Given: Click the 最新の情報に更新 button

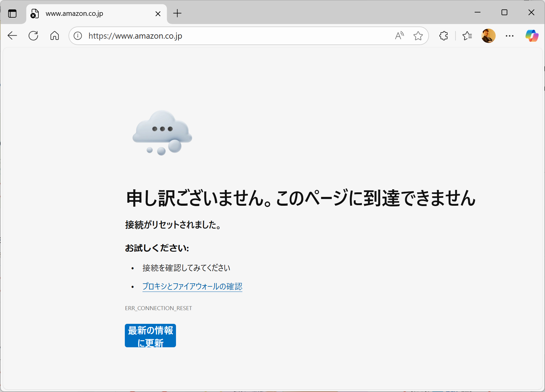Looking at the screenshot, I should click(x=150, y=335).
